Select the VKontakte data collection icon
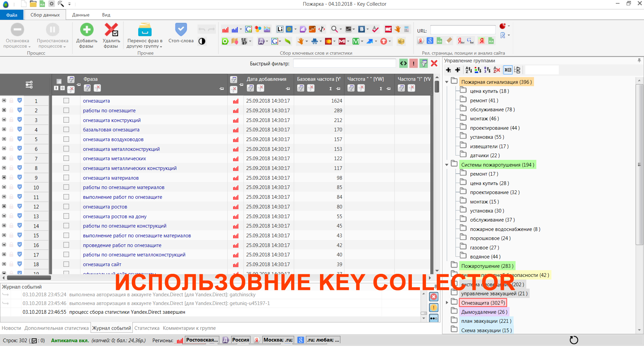644x362 pixels. [x=362, y=29]
